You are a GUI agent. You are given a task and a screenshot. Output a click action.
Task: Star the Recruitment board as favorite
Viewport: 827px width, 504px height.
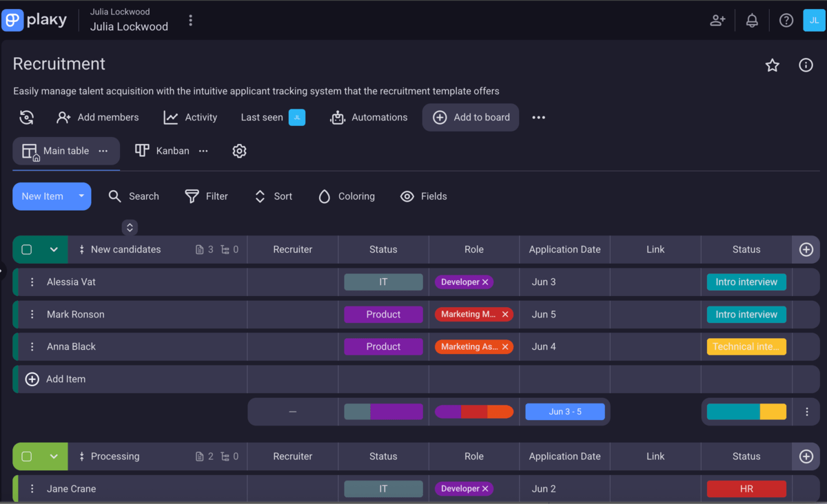[x=772, y=65]
